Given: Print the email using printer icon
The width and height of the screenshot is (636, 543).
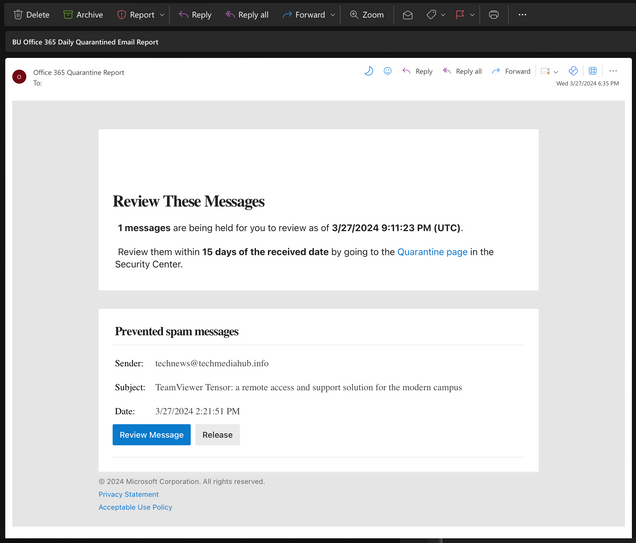Looking at the screenshot, I should (494, 15).
